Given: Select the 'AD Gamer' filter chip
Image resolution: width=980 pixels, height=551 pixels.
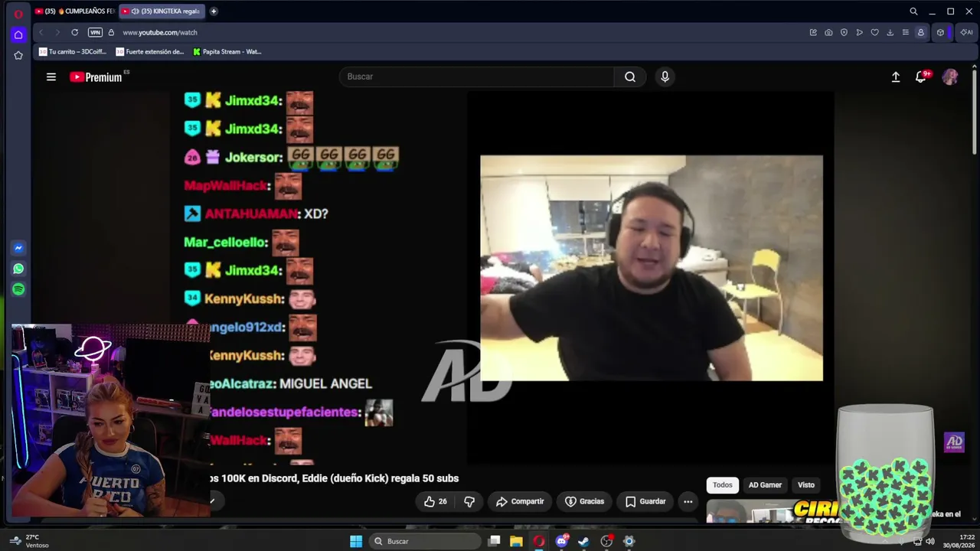Looking at the screenshot, I should coord(765,484).
